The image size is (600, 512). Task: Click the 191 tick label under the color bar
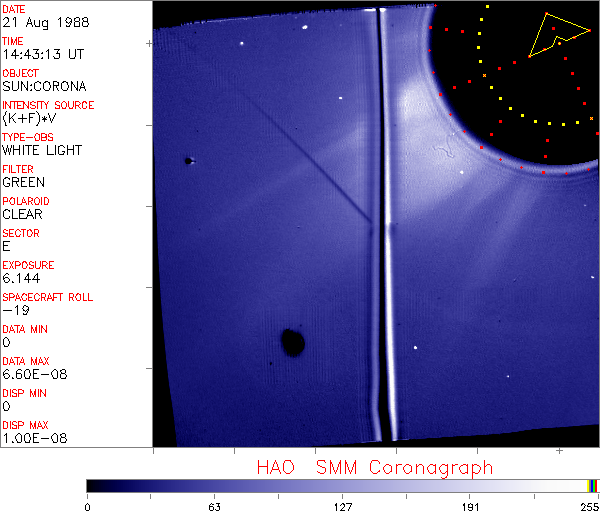click(470, 506)
